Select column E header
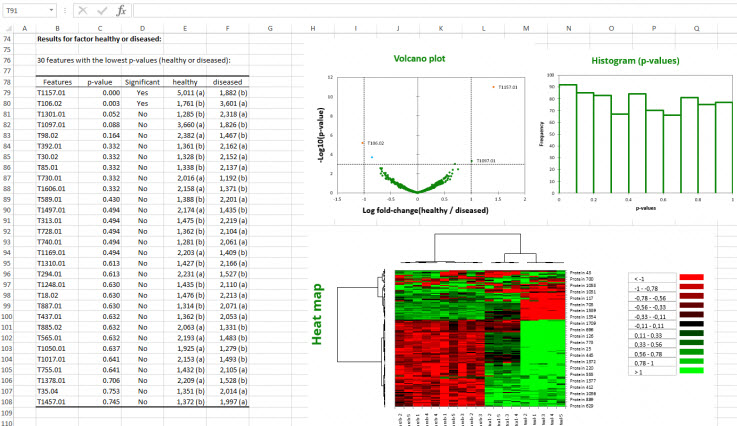Viewport: 737px width, 426px height. point(184,28)
